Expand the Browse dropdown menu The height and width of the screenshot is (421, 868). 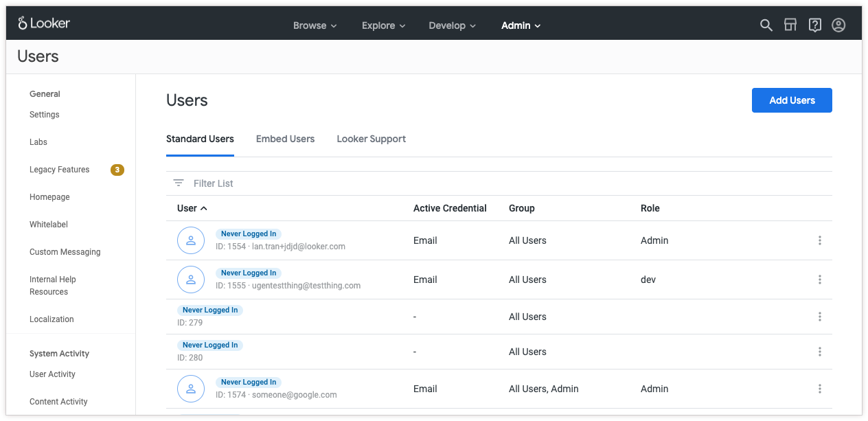[x=315, y=25]
